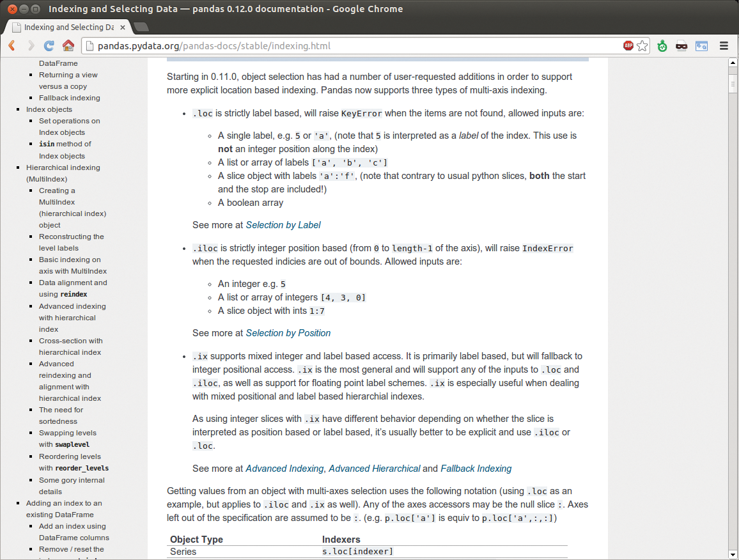Click the incognito mask extension icon

(682, 46)
